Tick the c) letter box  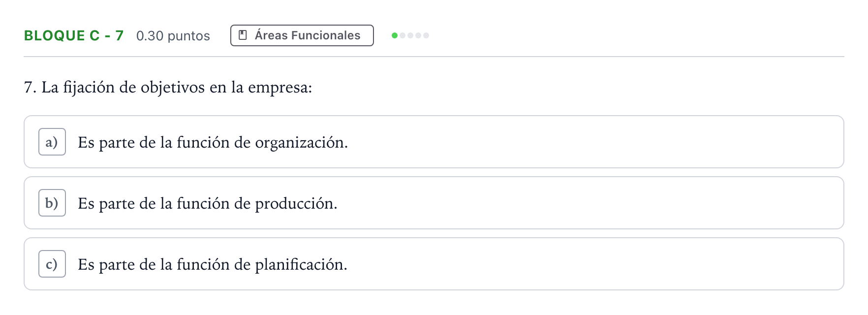(x=52, y=264)
